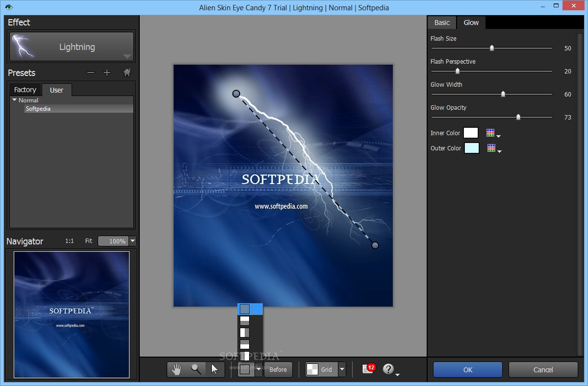Choose the single full preview layout option
This screenshot has height=386, width=588.
245,309
